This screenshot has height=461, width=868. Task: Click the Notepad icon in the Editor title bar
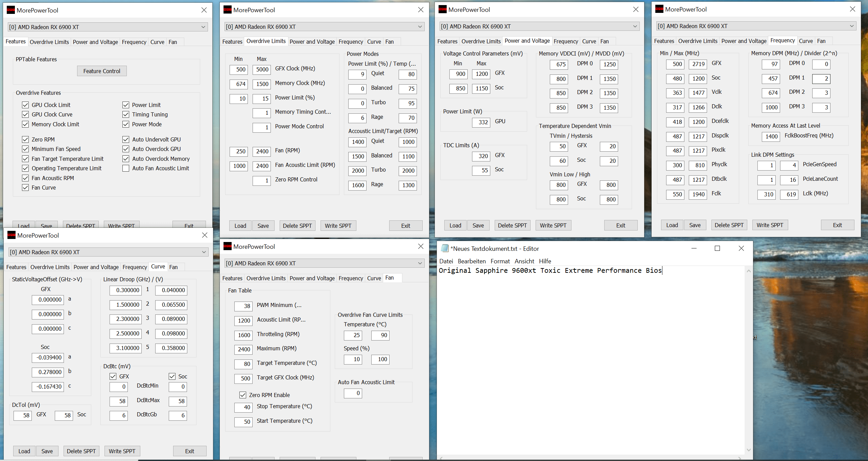point(445,248)
